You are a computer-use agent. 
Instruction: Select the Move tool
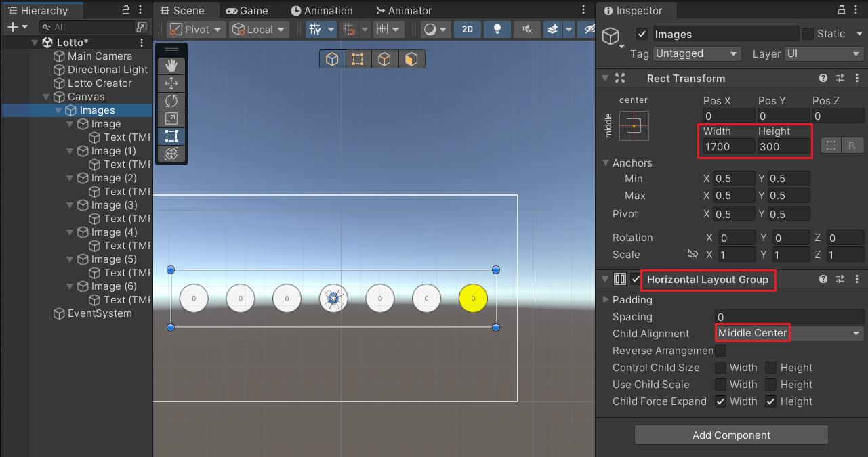[x=171, y=83]
